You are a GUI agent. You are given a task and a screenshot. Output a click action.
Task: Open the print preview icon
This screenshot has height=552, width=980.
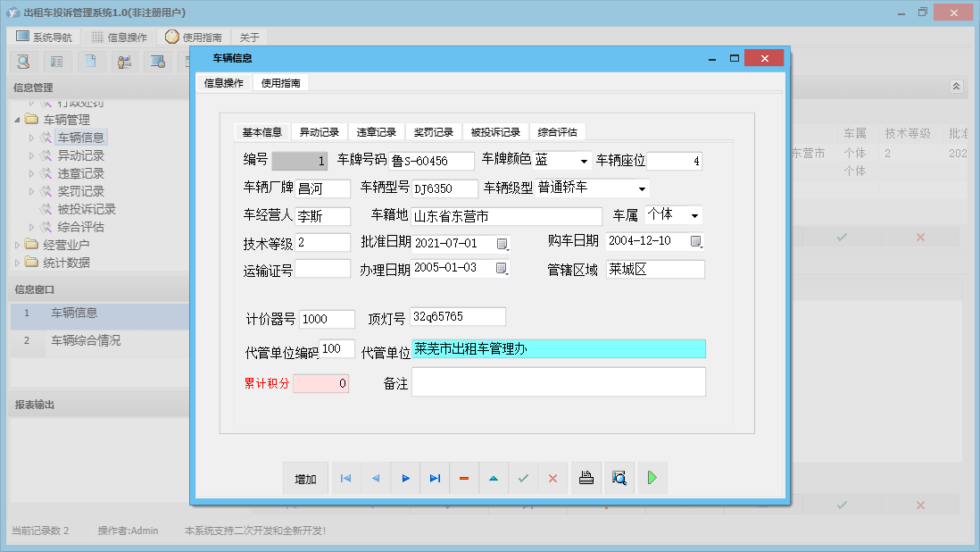[x=619, y=478]
